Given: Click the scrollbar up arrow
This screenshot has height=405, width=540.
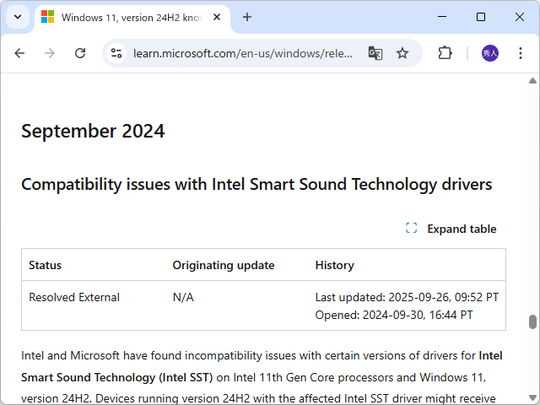Looking at the screenshot, I should [x=532, y=81].
